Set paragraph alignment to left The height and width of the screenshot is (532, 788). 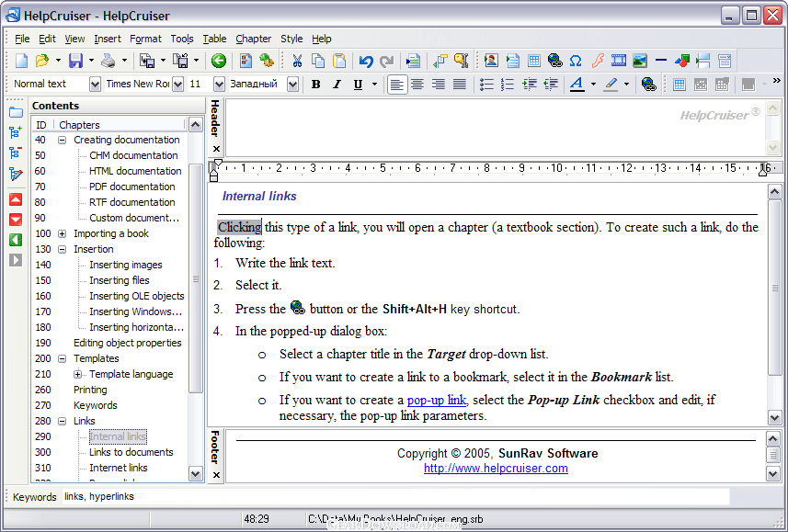click(x=396, y=85)
